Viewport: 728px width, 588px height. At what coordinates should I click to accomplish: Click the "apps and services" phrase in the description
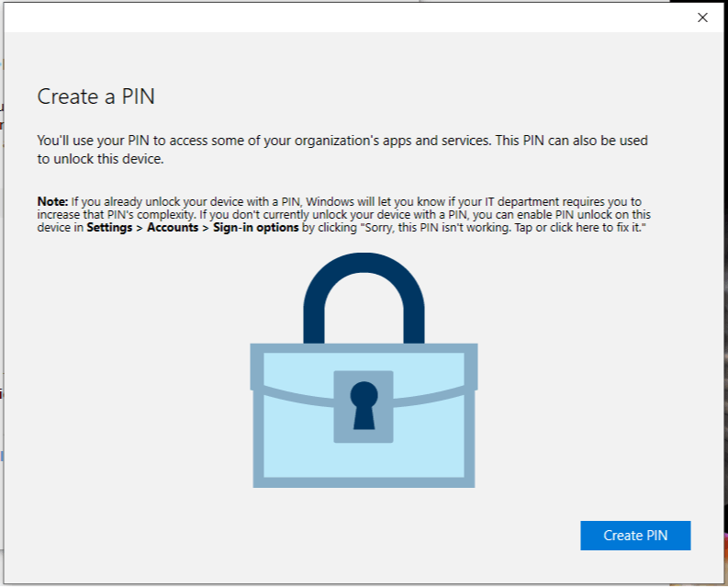click(437, 141)
